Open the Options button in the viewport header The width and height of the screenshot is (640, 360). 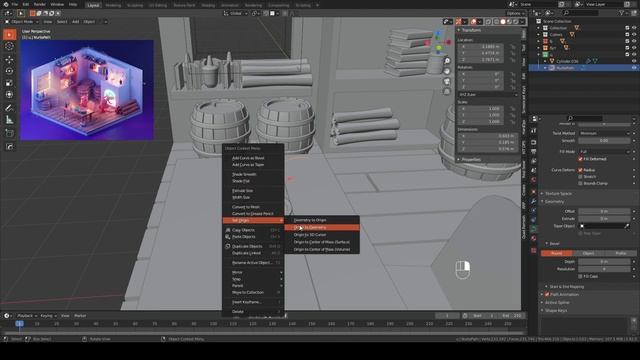[x=516, y=13]
